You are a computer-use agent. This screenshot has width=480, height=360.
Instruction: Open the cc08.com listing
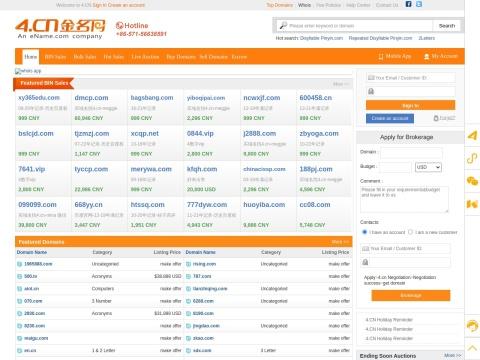pos(315,205)
